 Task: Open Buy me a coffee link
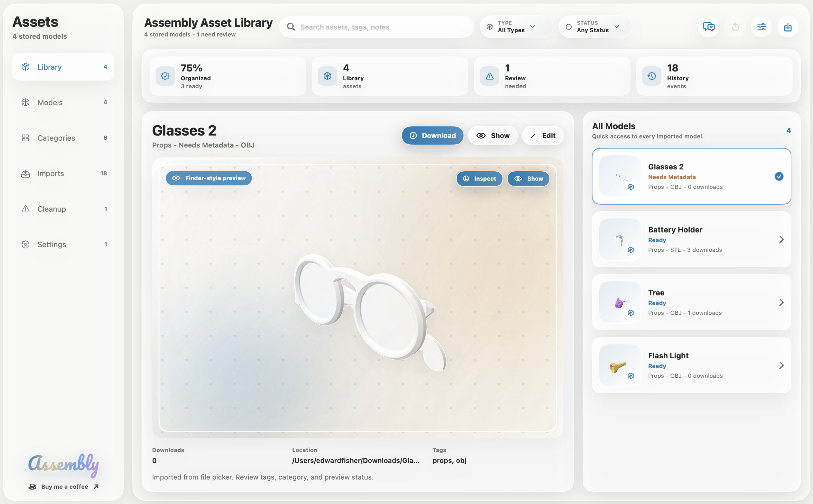pyautogui.click(x=63, y=486)
